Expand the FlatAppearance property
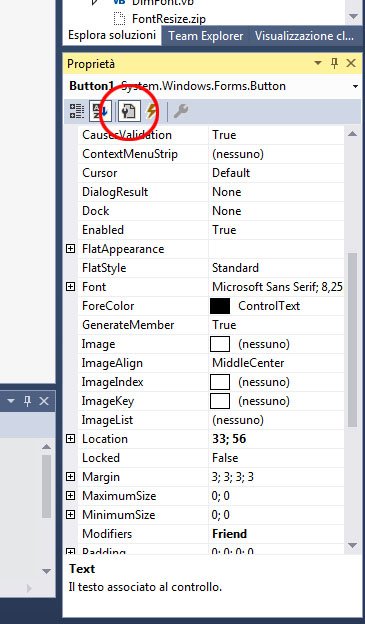 point(70,249)
